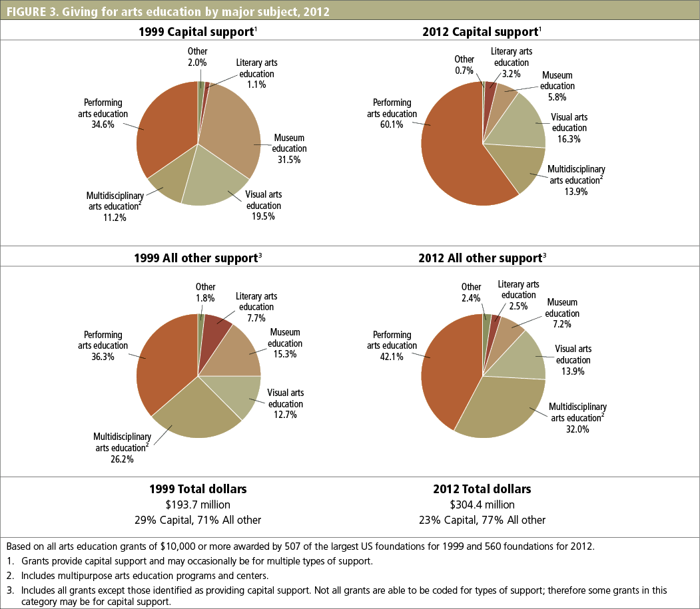This screenshot has height=609, width=700.
Task: Click the Museum education 31.5% label
Action: pyautogui.click(x=289, y=148)
